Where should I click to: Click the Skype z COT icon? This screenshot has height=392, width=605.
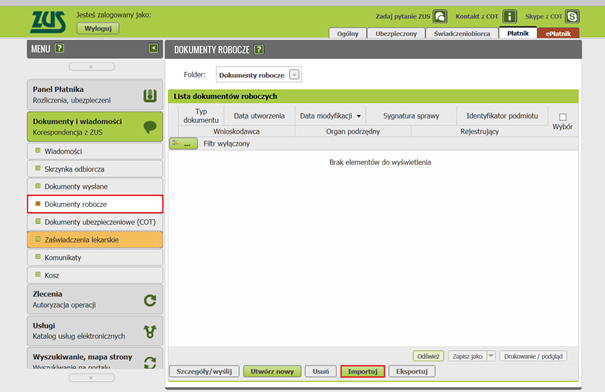[572, 17]
